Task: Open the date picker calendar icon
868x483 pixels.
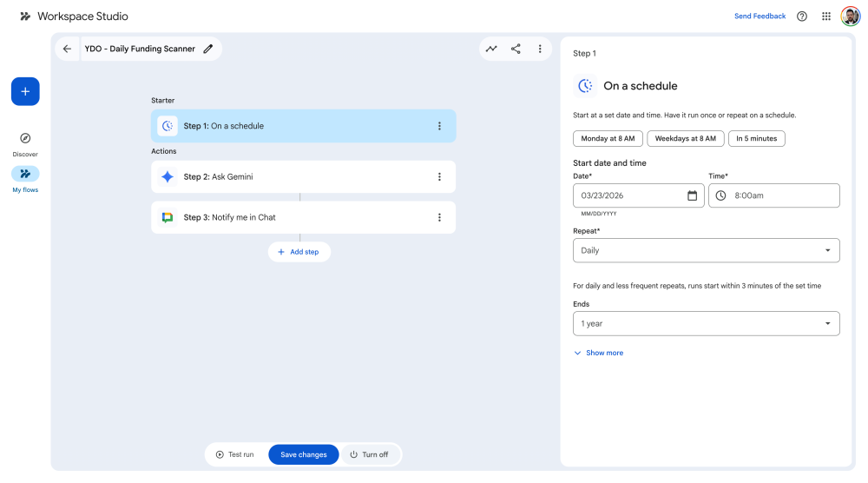Action: (x=692, y=195)
